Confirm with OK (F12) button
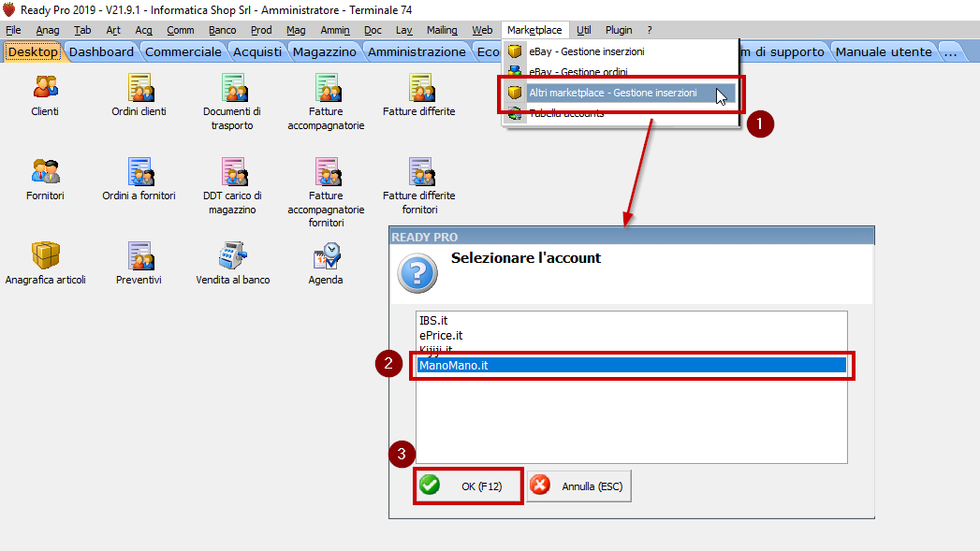This screenshot has width=980, height=551. [x=467, y=486]
